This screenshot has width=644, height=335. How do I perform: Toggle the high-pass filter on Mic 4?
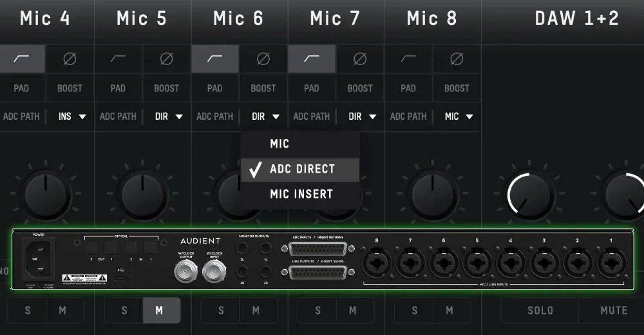pyautogui.click(x=22, y=59)
